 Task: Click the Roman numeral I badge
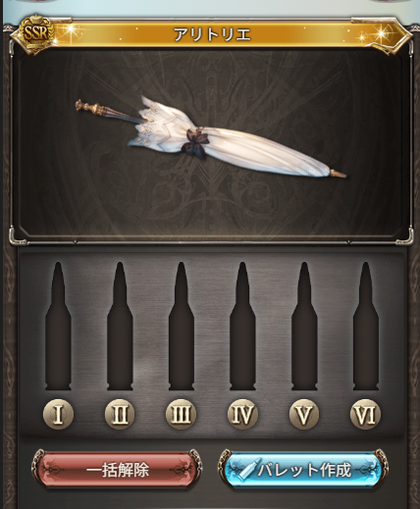(58, 415)
